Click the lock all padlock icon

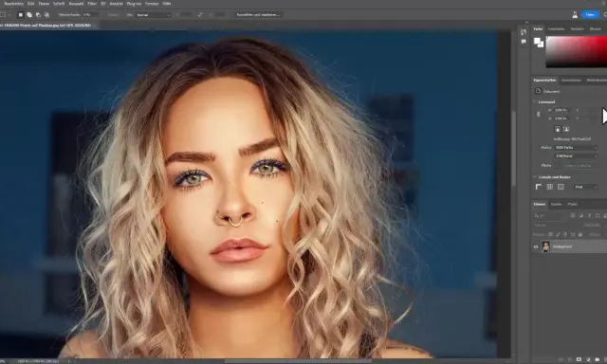tap(579, 234)
